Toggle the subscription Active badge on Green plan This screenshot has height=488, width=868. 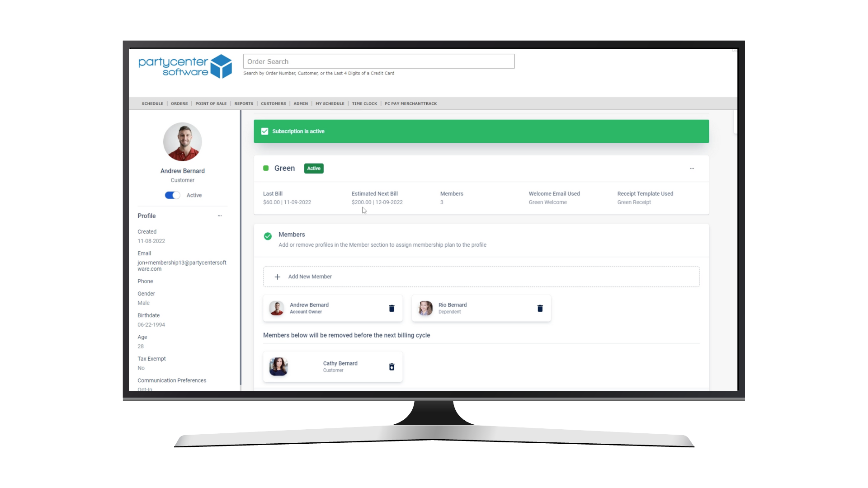(x=314, y=168)
